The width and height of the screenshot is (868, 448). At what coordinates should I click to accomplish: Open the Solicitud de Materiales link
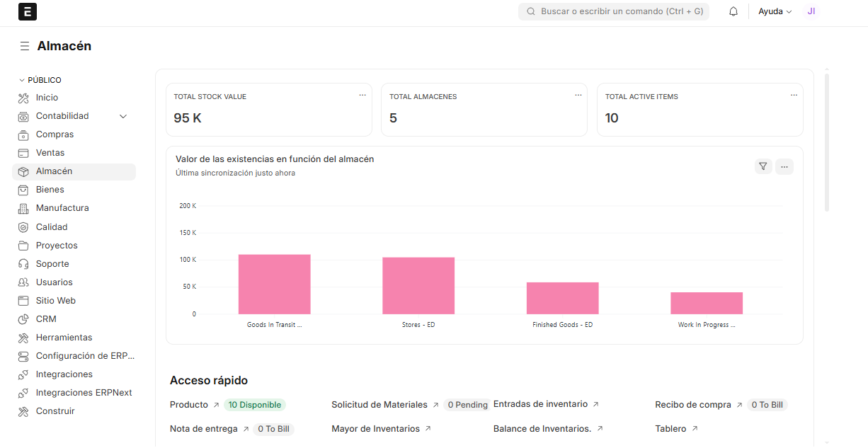[379, 405]
